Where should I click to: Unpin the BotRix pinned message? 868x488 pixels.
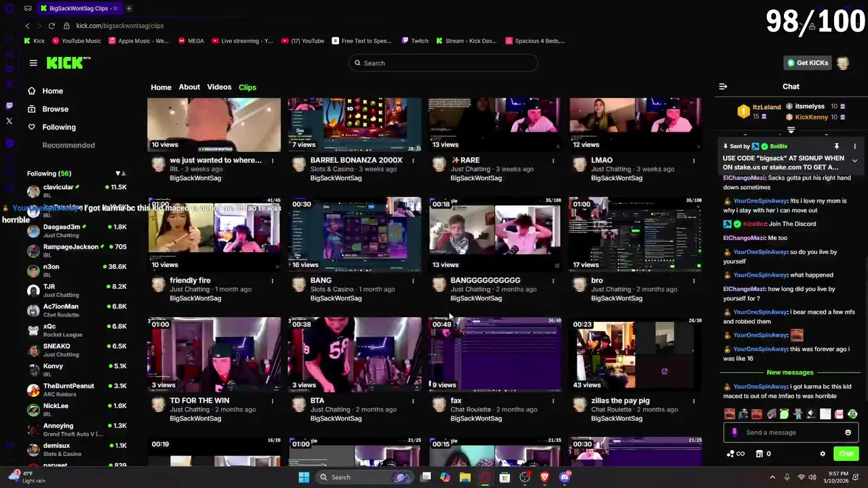[836, 146]
